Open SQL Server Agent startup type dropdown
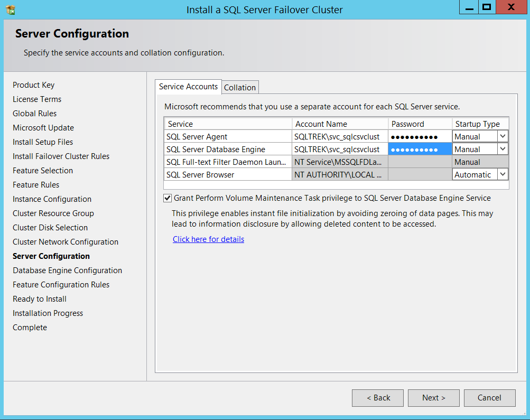Screen dimensions: 530x420 tap(503, 136)
